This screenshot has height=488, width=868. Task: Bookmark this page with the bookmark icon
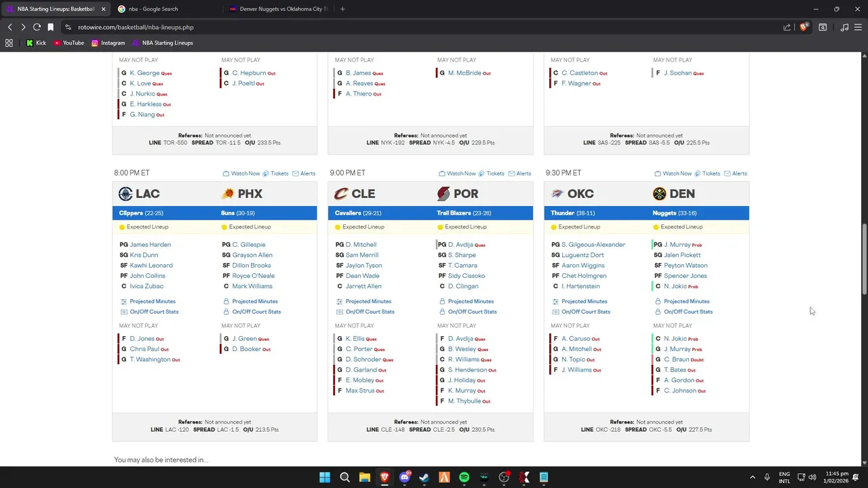coord(50,27)
